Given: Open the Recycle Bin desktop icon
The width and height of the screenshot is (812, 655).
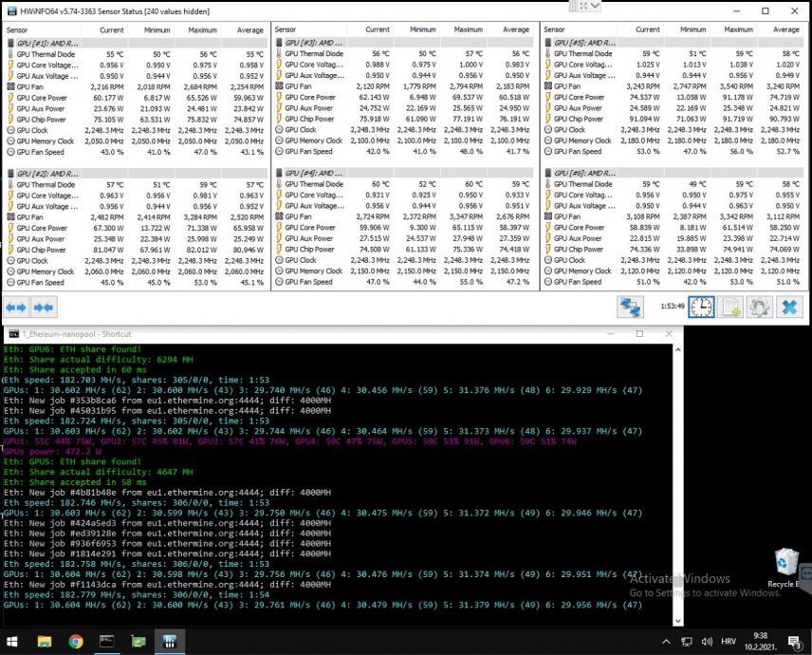Looking at the screenshot, I should pyautogui.click(x=785, y=569).
